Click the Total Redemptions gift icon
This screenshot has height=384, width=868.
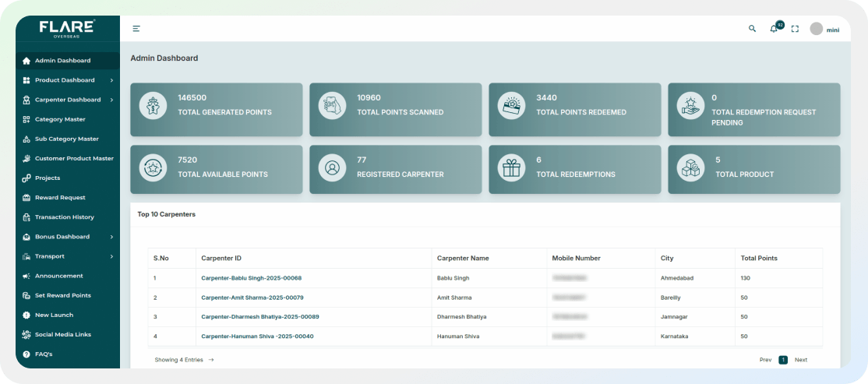511,167
